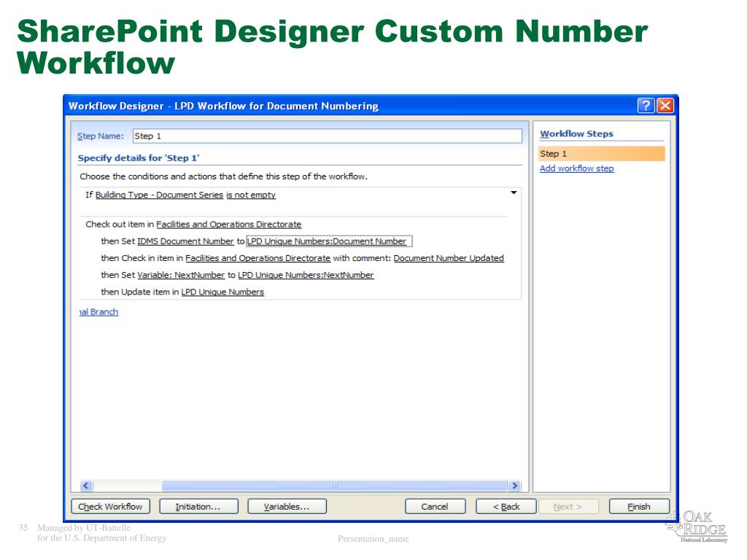Screen dimensions: 747x560
Task: Click the 'Add workflow step' link
Action: [576, 168]
